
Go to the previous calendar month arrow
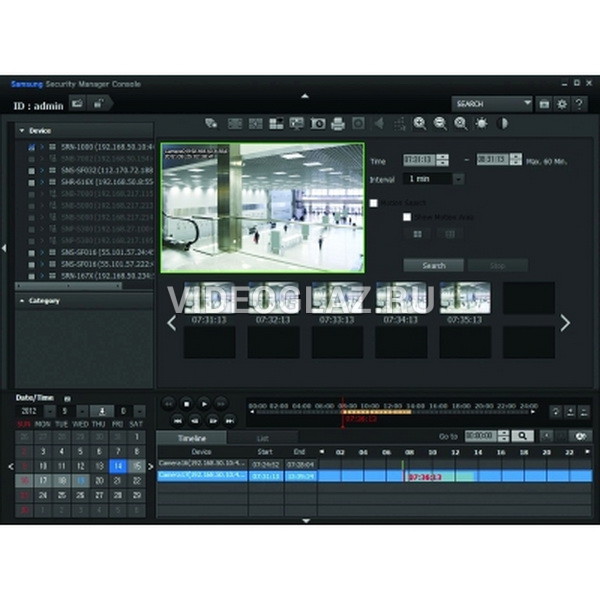[x=11, y=466]
